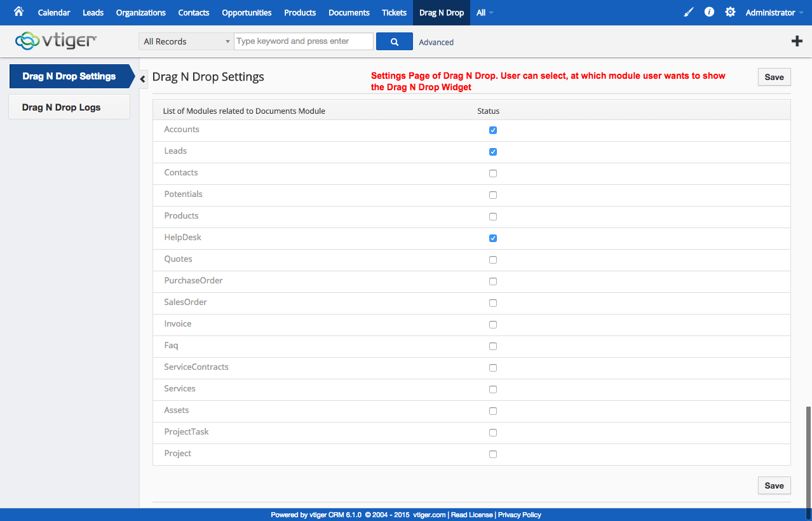Uncheck the Leads status checkbox
Screen dimensions: 812x521
click(493, 152)
